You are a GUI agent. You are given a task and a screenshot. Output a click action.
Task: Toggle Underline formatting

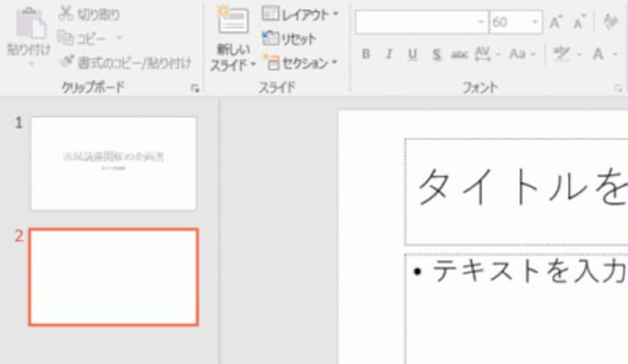[413, 54]
